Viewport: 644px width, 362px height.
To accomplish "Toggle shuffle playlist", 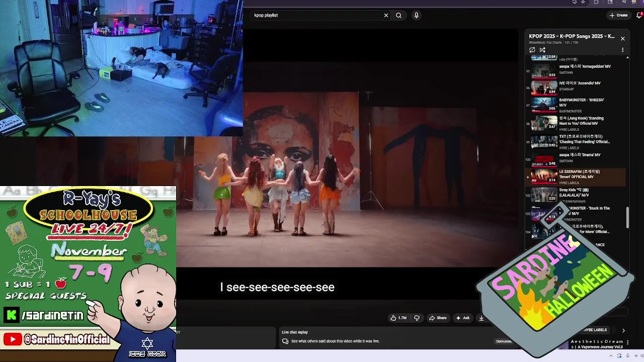I will pyautogui.click(x=542, y=50).
